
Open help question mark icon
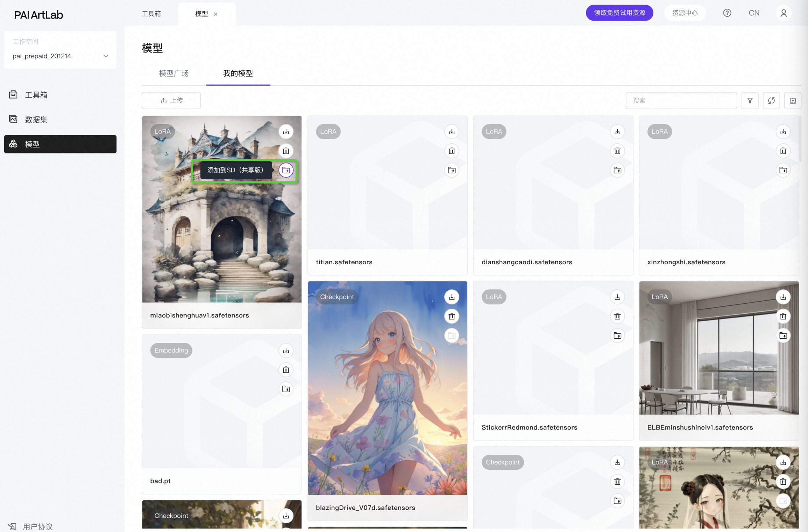727,13
